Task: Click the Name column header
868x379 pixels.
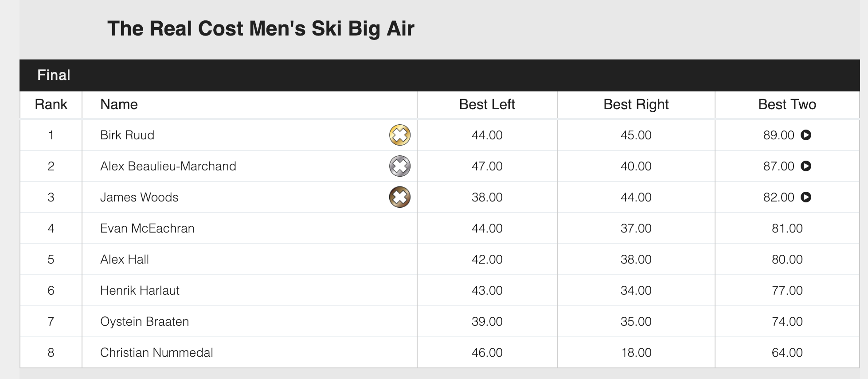Action: tap(119, 104)
